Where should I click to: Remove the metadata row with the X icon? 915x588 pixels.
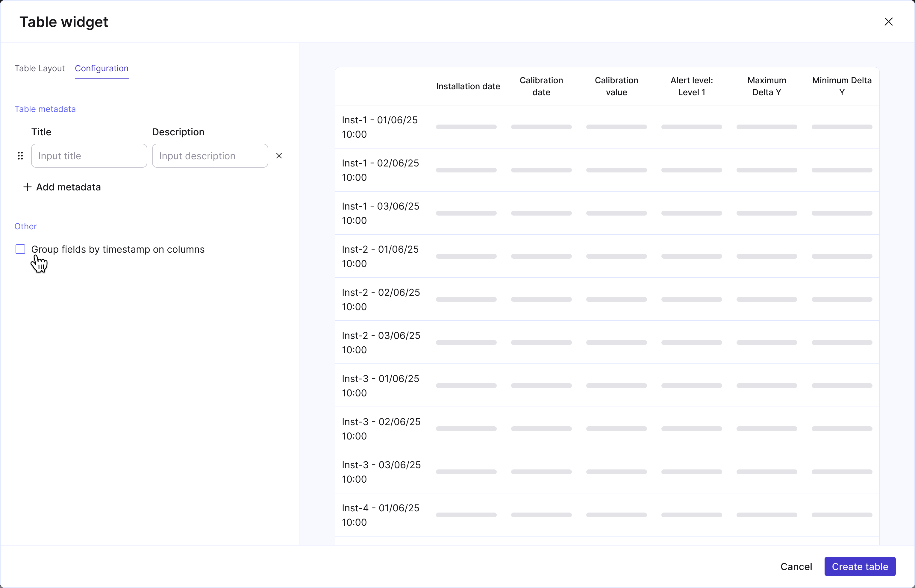tap(279, 156)
